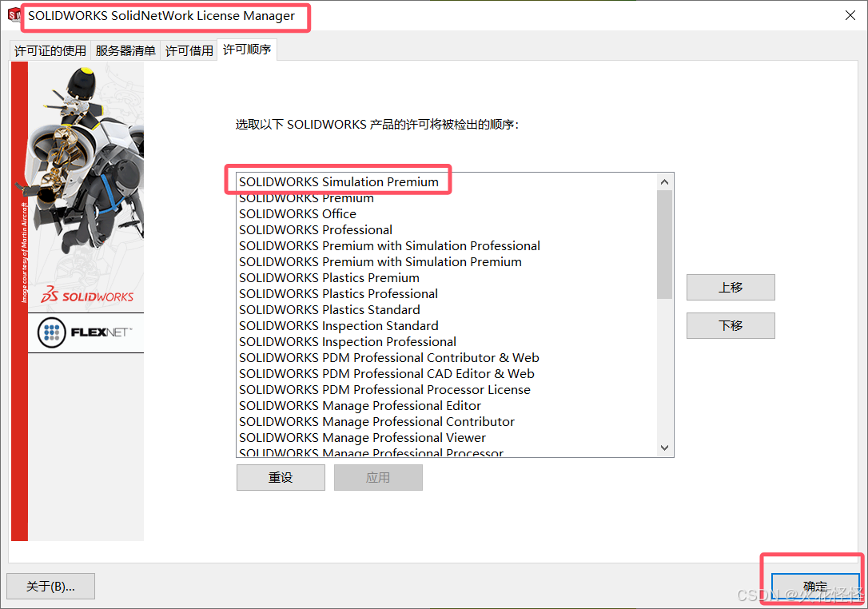Select SOLIDWORKS Manage Professional Contributor
The width and height of the screenshot is (868, 609).
tap(446, 422)
